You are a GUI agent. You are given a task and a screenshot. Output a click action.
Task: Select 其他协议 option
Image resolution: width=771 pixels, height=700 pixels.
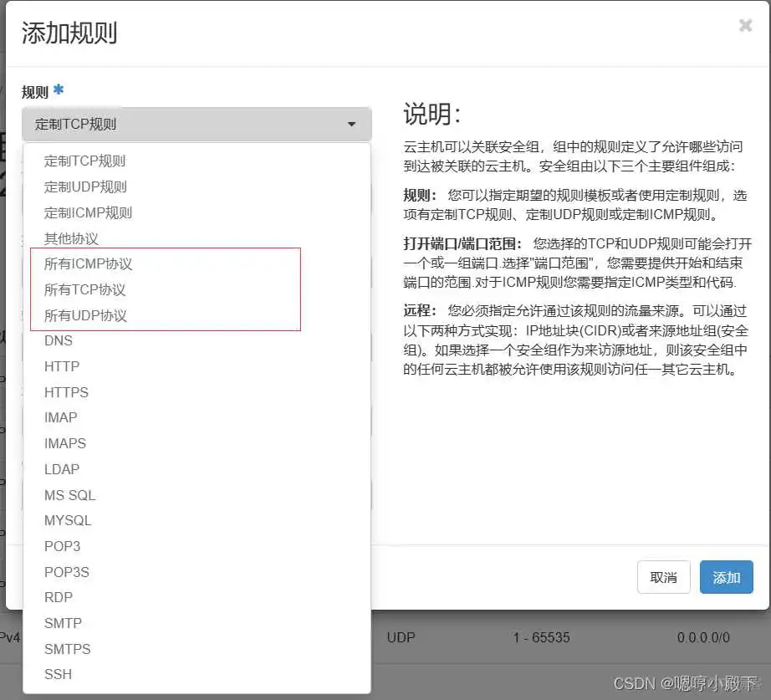point(70,238)
